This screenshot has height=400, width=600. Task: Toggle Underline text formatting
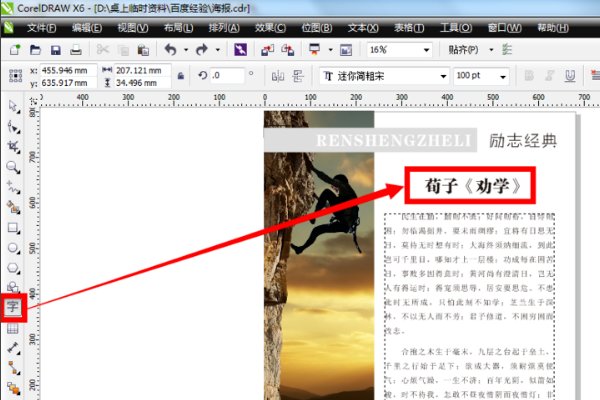click(570, 76)
